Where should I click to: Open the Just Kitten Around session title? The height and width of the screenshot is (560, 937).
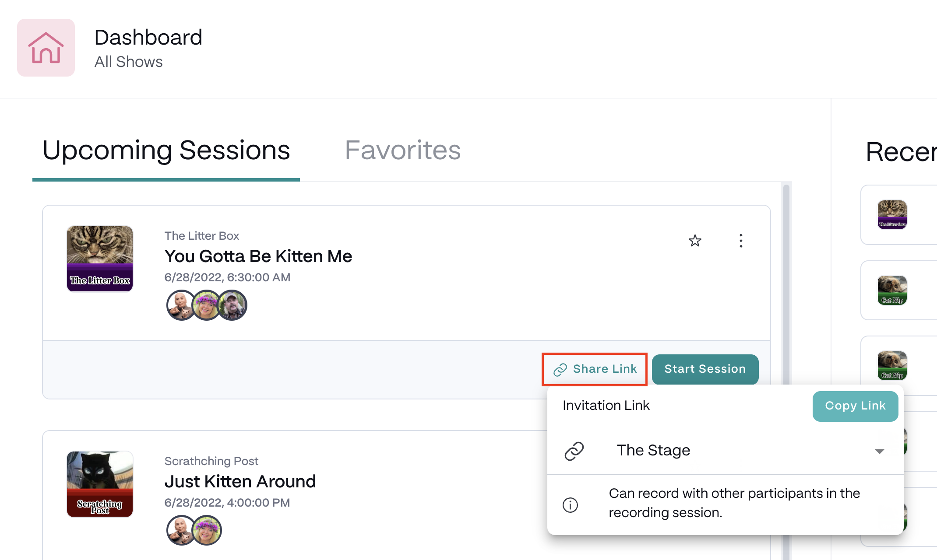click(240, 481)
